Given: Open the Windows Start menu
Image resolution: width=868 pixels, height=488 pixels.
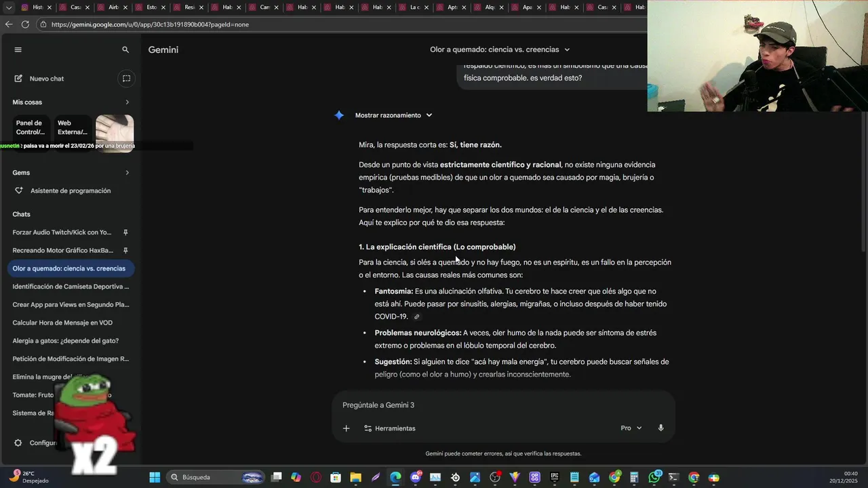Looking at the screenshot, I should click(x=155, y=477).
